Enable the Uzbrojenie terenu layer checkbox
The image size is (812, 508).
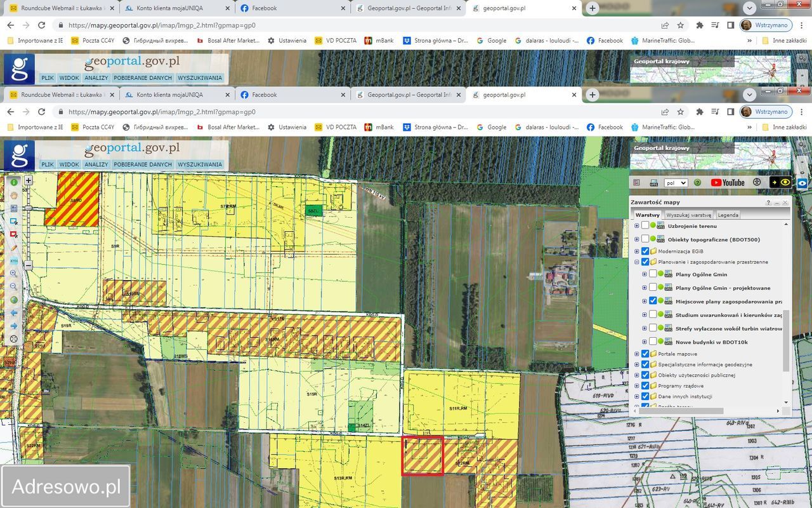[645, 225]
